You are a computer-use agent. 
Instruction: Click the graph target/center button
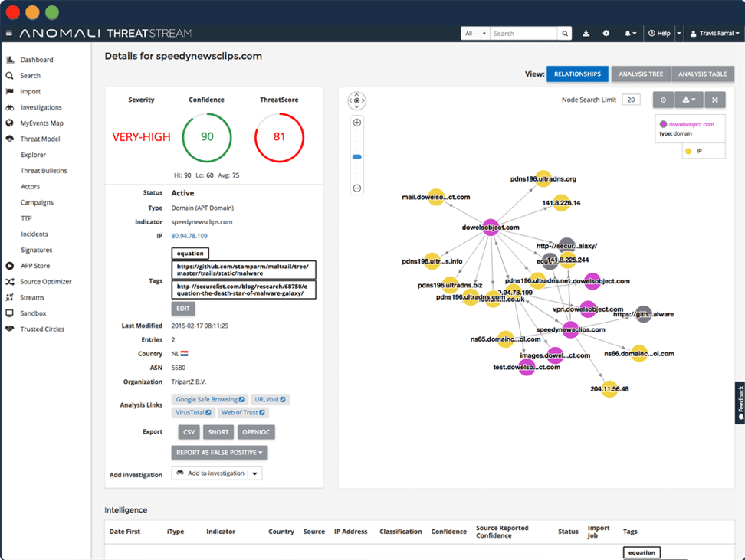pyautogui.click(x=663, y=100)
